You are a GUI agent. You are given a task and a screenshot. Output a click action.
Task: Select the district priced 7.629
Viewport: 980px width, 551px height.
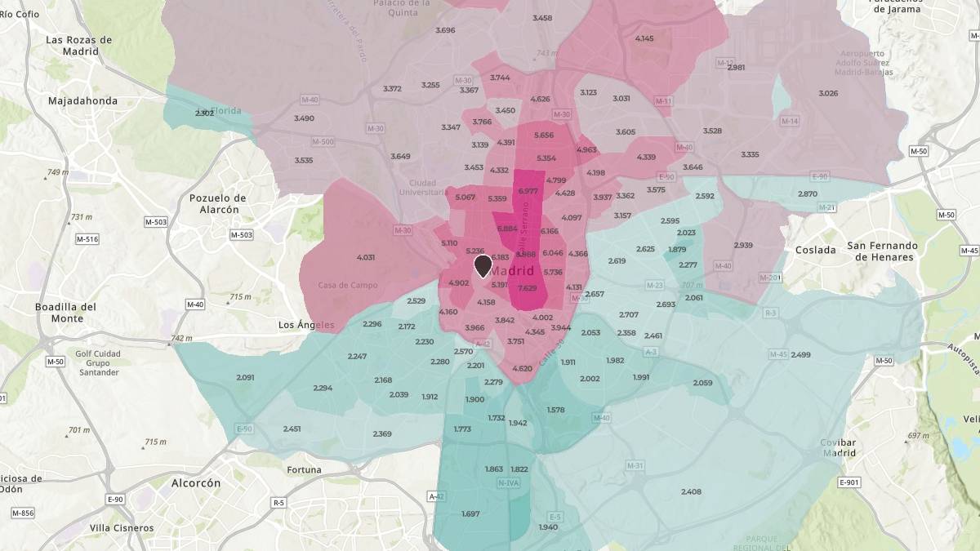(x=527, y=288)
